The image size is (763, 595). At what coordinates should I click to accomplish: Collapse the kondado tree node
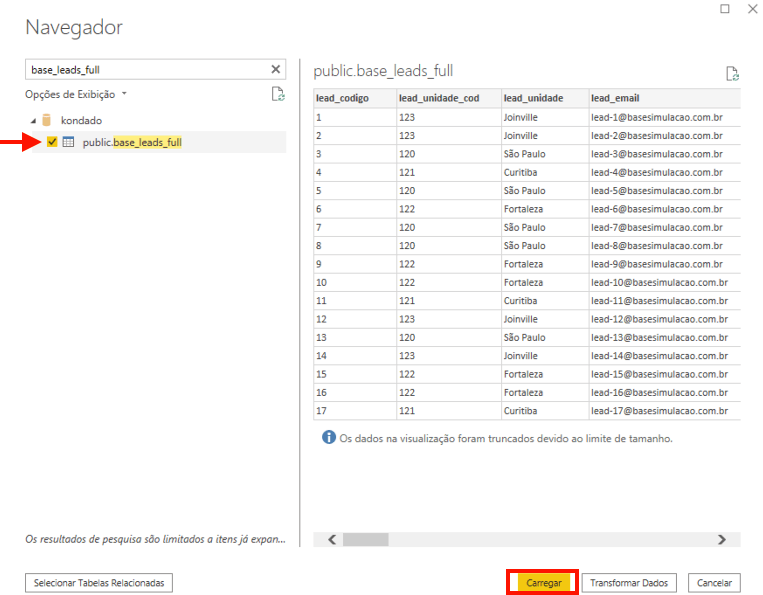pos(33,120)
